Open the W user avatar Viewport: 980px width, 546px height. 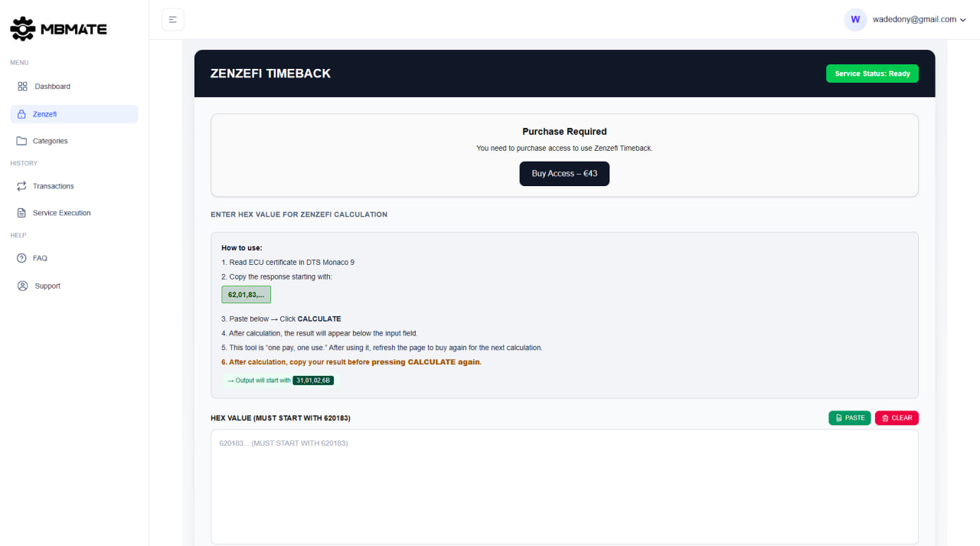click(x=855, y=19)
